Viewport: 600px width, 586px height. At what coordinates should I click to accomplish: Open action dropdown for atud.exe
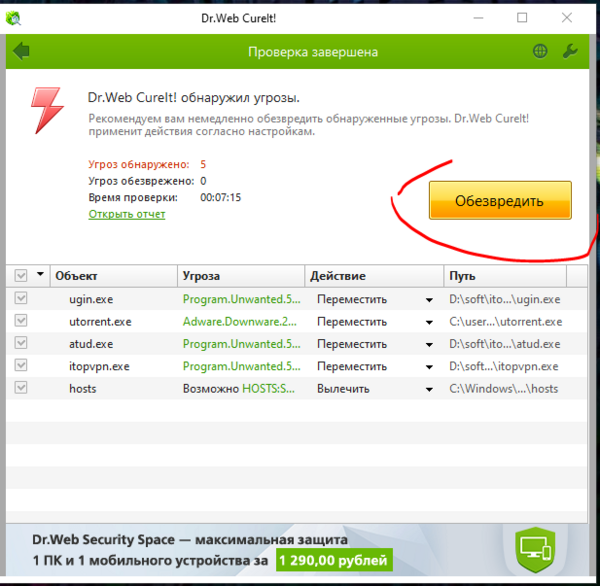click(x=429, y=345)
